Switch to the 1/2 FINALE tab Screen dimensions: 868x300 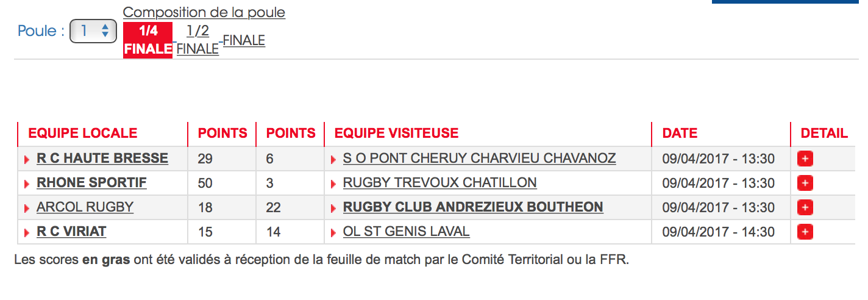197,40
